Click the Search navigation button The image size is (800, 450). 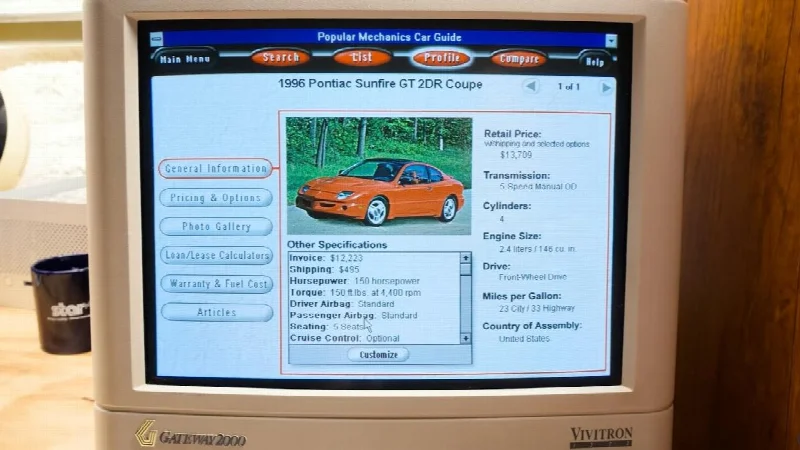point(280,57)
